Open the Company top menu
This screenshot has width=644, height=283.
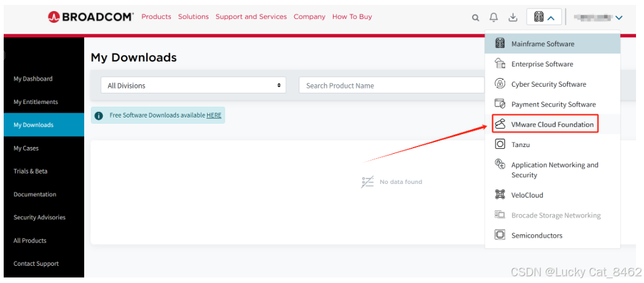click(x=309, y=17)
